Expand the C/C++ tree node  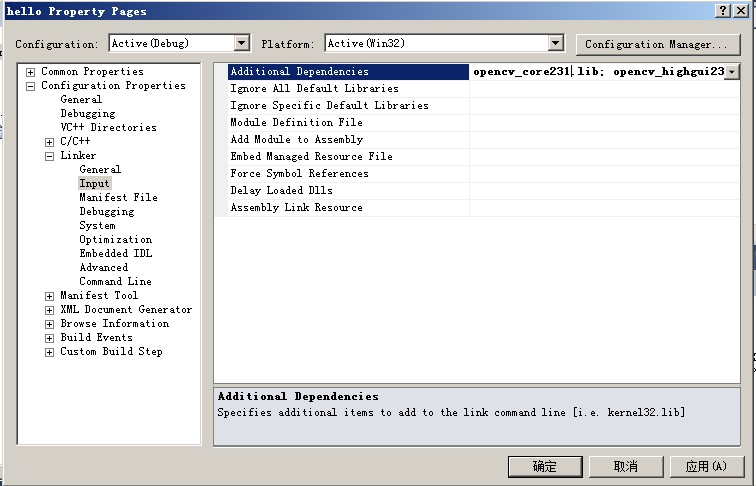[x=49, y=142]
